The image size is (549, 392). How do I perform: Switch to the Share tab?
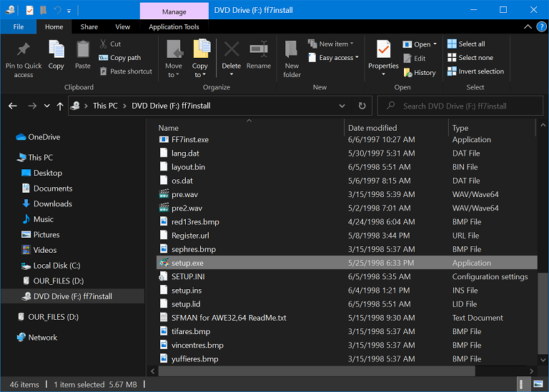(x=89, y=27)
